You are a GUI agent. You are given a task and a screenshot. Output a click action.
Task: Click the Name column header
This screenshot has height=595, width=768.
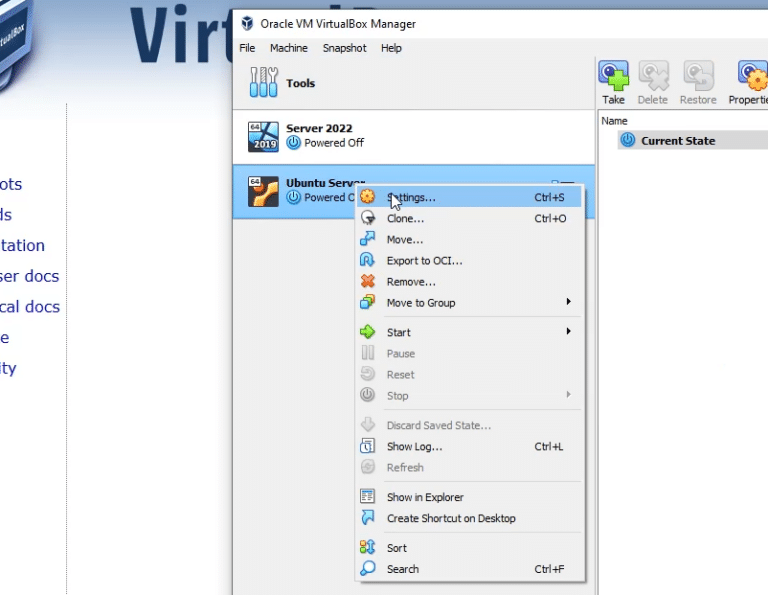615,121
